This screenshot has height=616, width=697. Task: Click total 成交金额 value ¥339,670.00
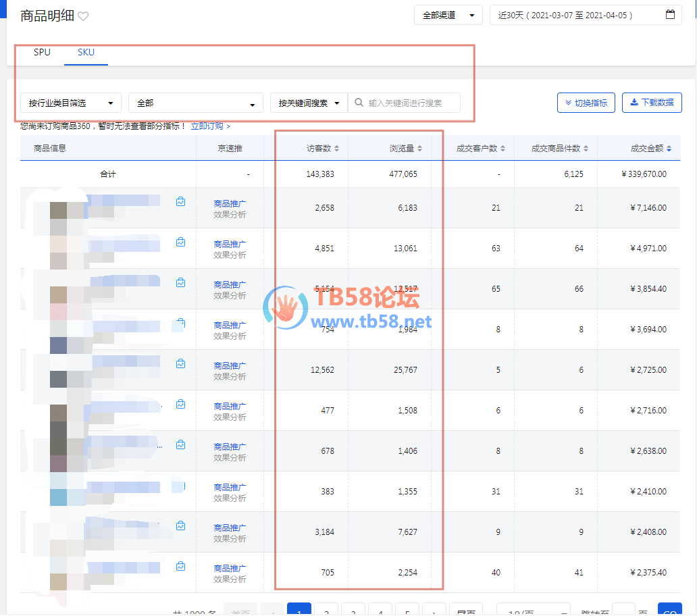click(x=644, y=174)
